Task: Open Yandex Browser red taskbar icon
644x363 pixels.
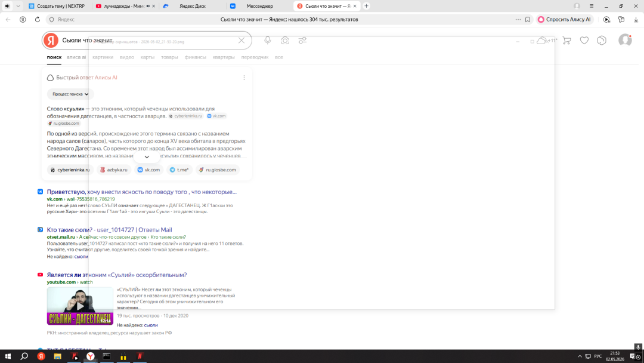Action: 41,356
